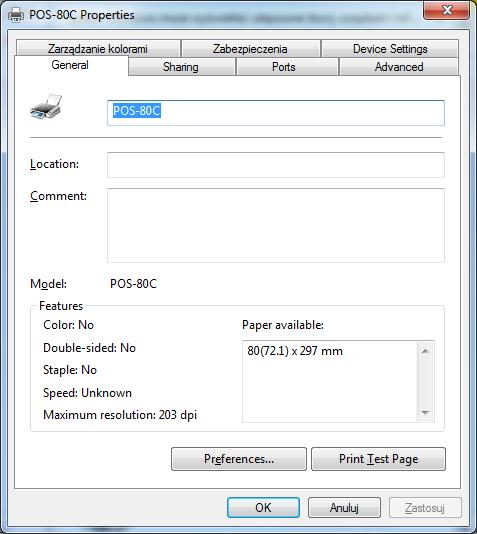Open the Device Settings tab
This screenshot has height=534, width=477.
pos(390,49)
